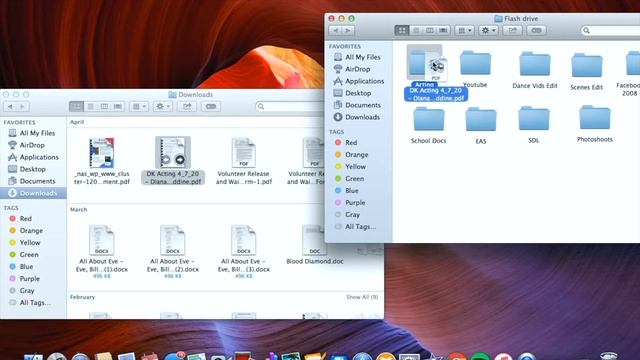Click Show All (9) in February section
The height and width of the screenshot is (360, 640).
(362, 297)
